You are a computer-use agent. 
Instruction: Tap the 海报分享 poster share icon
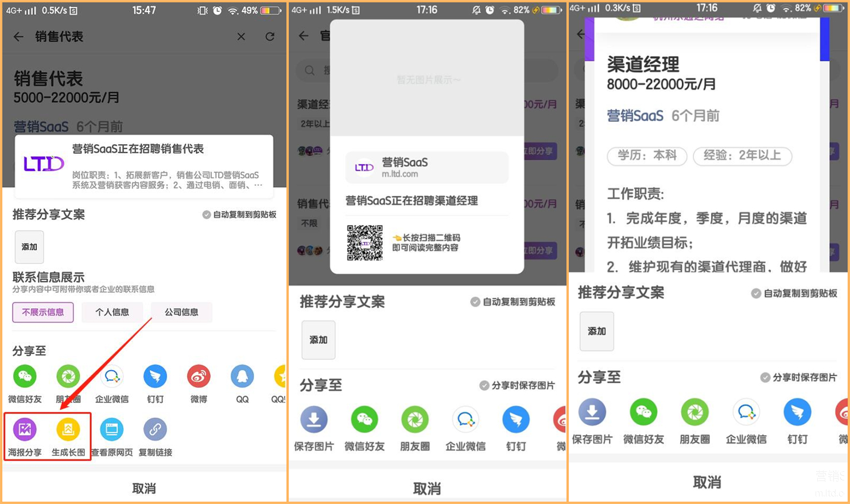pyautogui.click(x=25, y=429)
